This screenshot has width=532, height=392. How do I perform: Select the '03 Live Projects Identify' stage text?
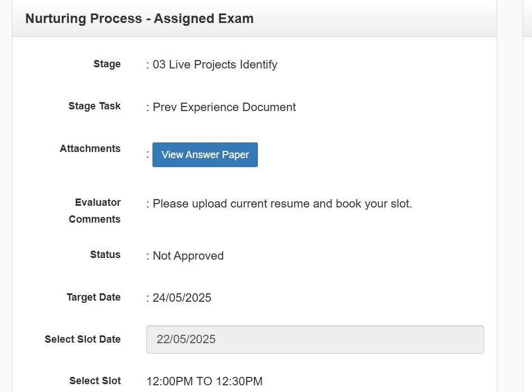215,64
